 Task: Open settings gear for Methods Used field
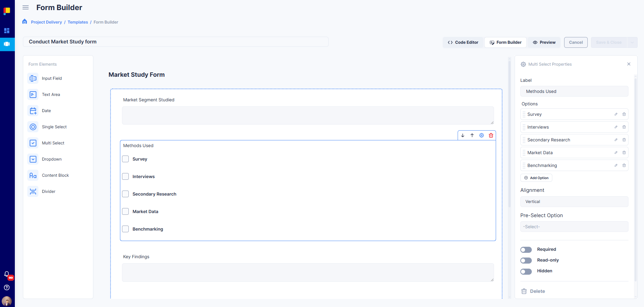(x=482, y=135)
